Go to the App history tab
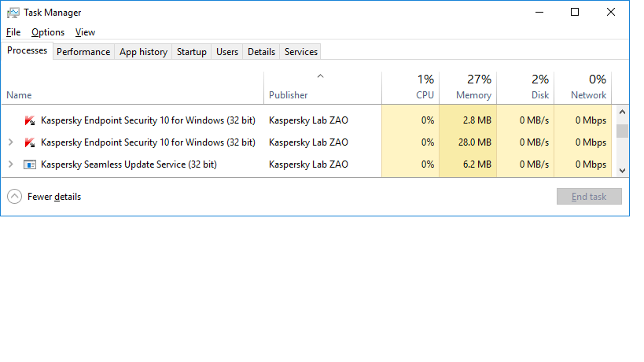Viewport: 644px width, 362px height. point(143,52)
